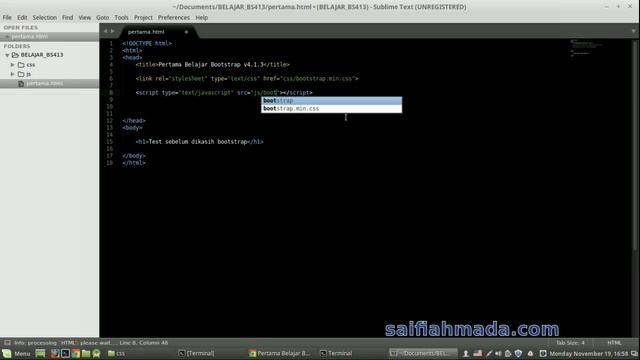640x360 pixels.
Task: Click the js folder icon in sidebar
Action: [21, 74]
